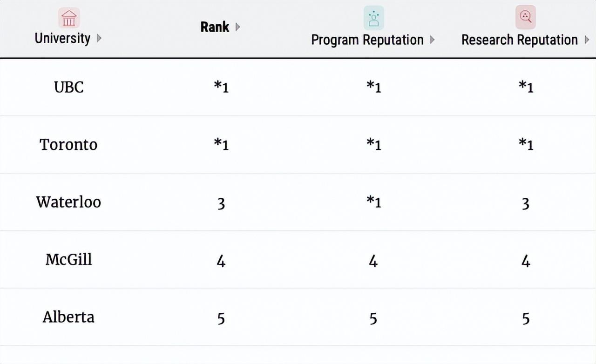Viewport: 596px width, 364px height.
Task: Click the University building icon
Action: (x=69, y=18)
